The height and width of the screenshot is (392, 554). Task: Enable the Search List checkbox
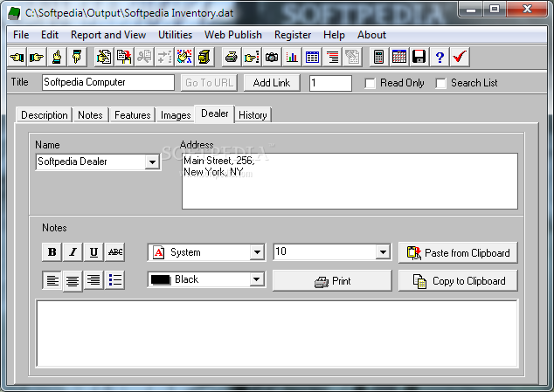click(x=440, y=83)
